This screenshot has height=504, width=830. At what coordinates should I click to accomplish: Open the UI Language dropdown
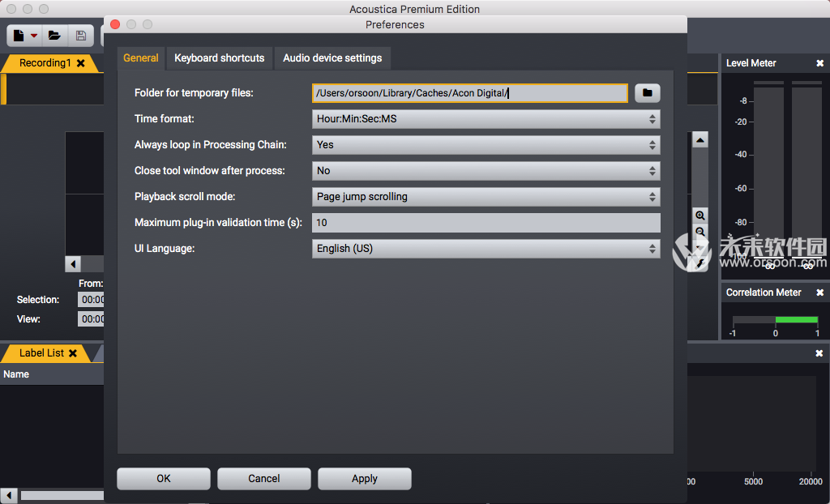coord(486,249)
